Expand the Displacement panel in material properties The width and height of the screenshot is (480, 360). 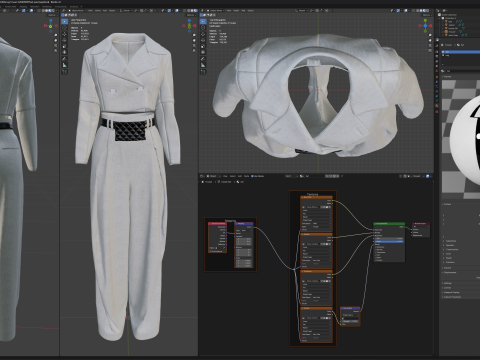point(450,273)
